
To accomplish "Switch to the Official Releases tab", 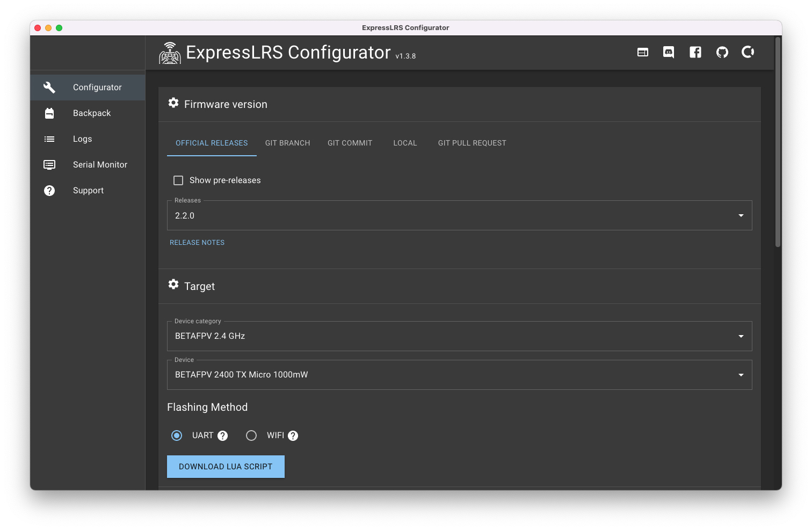I will (x=212, y=143).
